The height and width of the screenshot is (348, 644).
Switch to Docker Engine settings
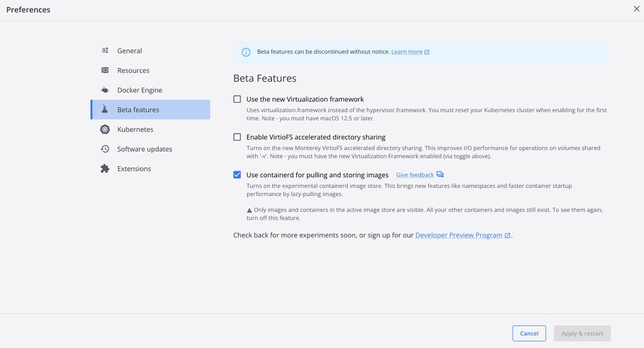[x=150, y=90]
